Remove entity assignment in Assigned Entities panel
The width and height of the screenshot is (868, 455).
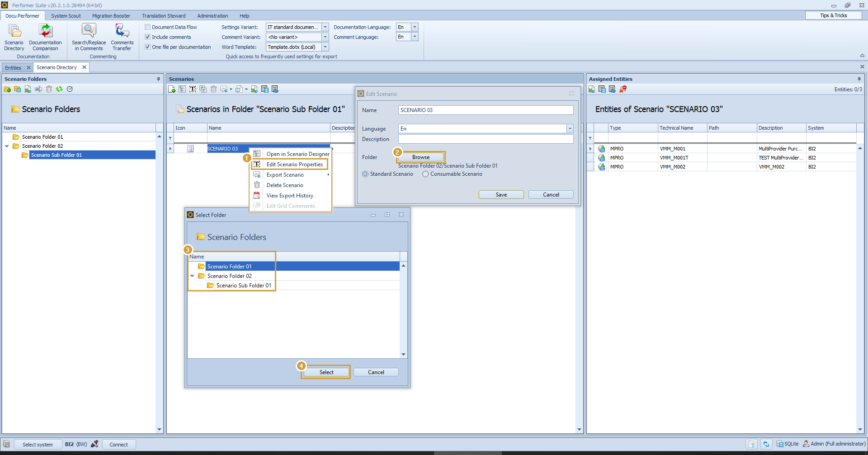click(623, 89)
